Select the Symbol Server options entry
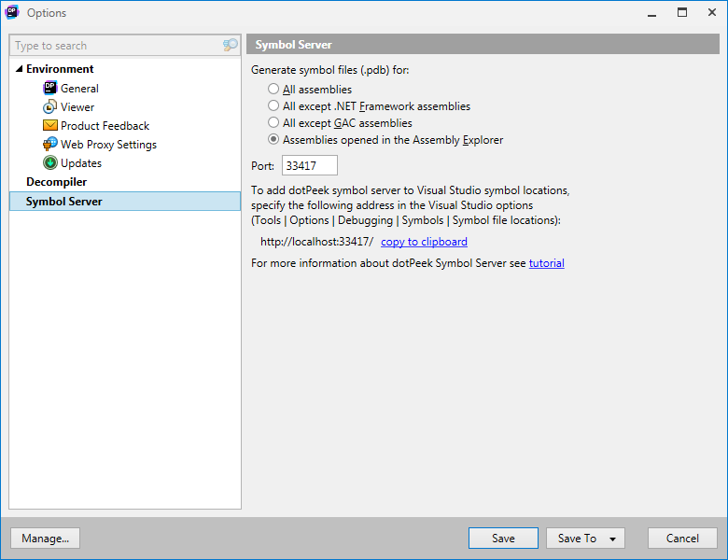The image size is (728, 560). click(x=125, y=201)
